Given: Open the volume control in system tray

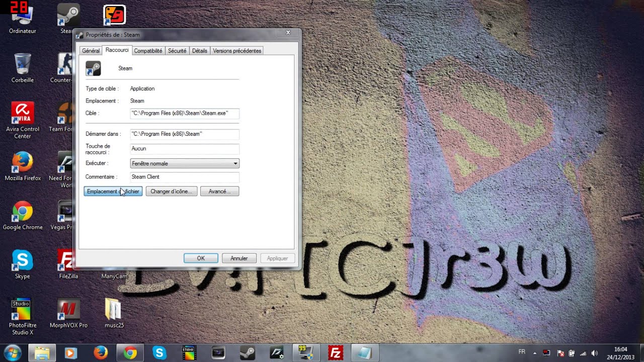Looking at the screenshot, I should click(x=594, y=353).
